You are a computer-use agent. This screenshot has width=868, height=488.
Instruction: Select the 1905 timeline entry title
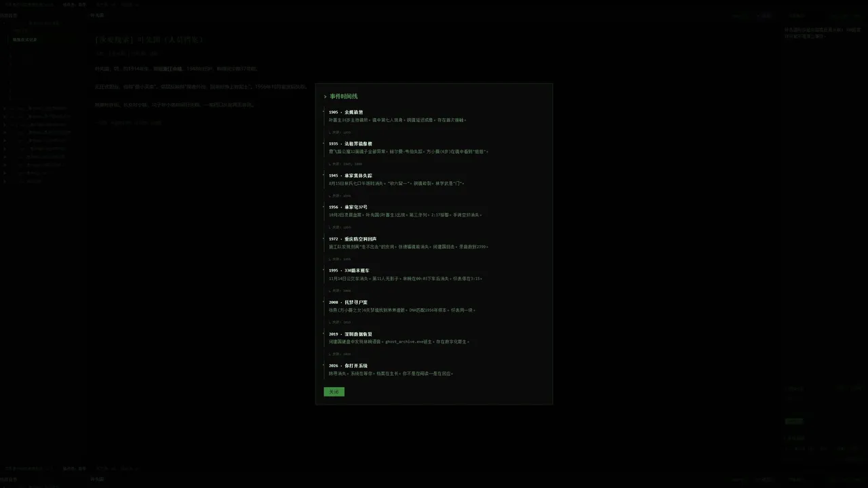(x=346, y=113)
